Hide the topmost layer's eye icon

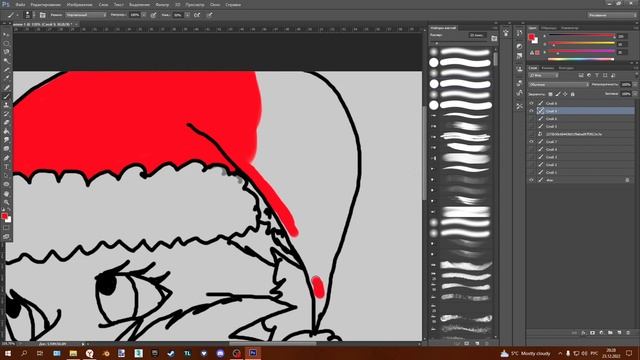(x=531, y=103)
